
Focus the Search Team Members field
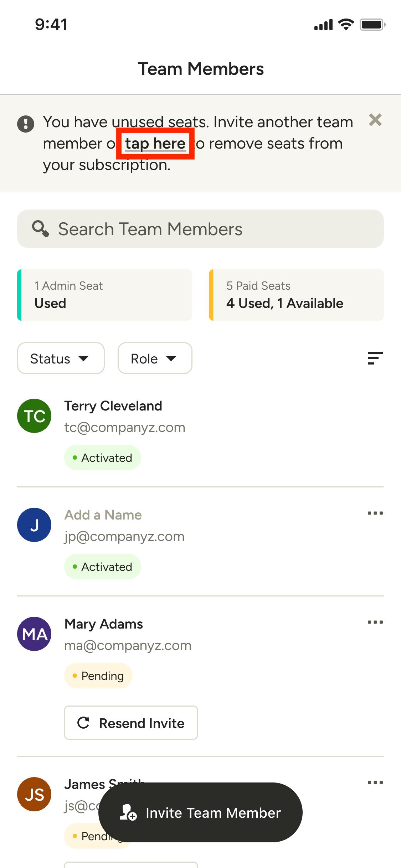(214, 229)
